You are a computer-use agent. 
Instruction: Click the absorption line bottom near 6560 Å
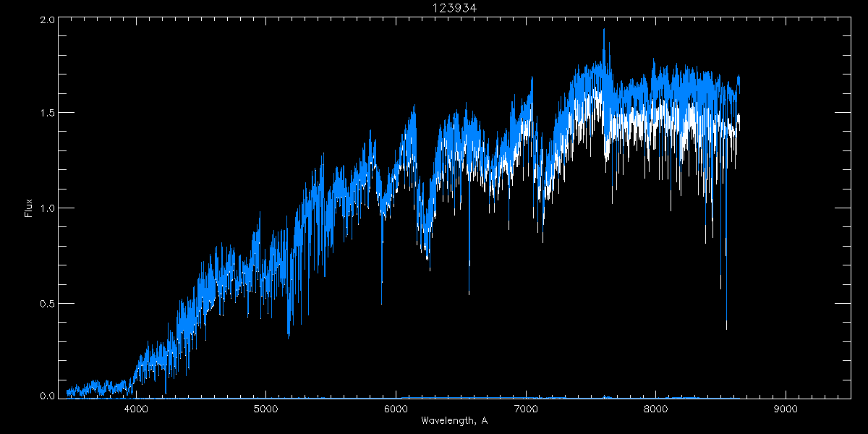[469, 294]
